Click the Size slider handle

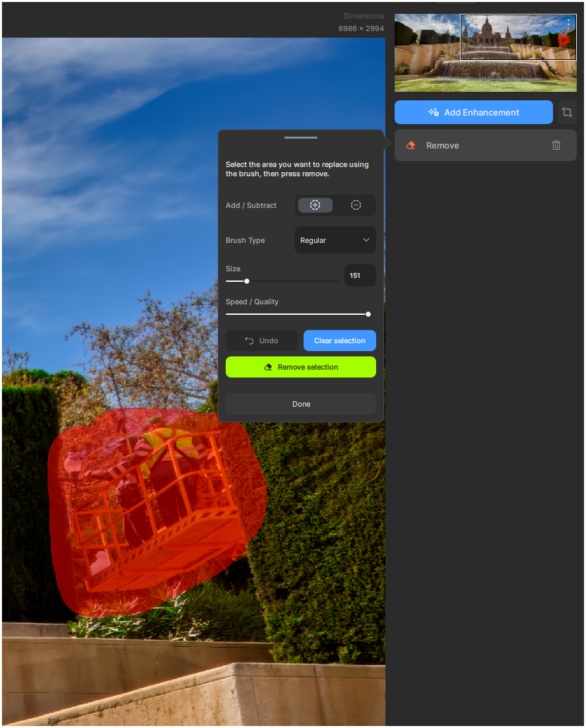click(247, 281)
